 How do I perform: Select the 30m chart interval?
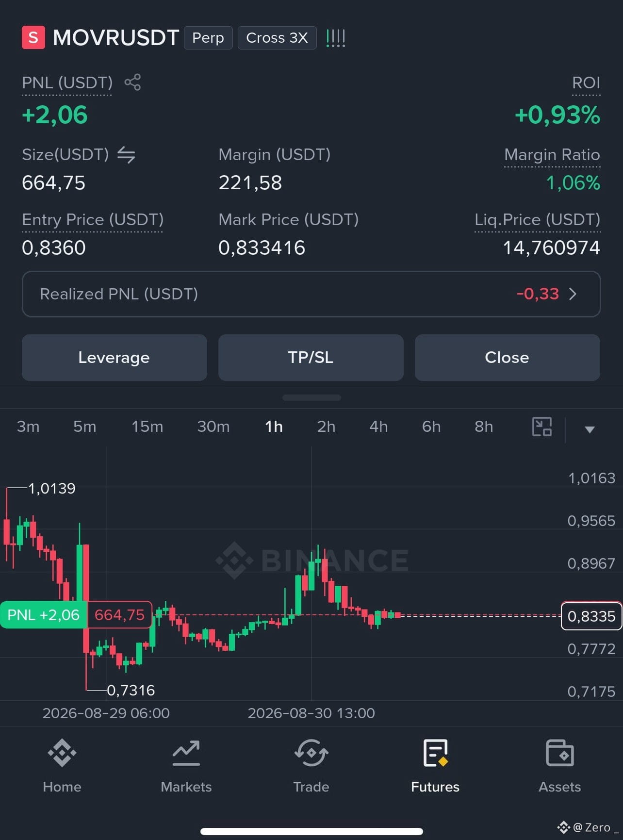213,427
